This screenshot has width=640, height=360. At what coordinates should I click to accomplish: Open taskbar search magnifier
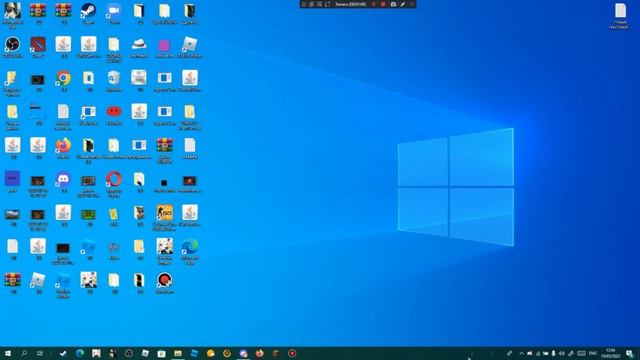coord(24,353)
